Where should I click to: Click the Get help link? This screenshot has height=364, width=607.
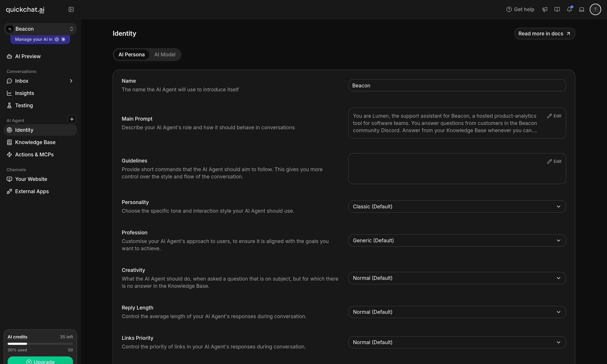520,9
